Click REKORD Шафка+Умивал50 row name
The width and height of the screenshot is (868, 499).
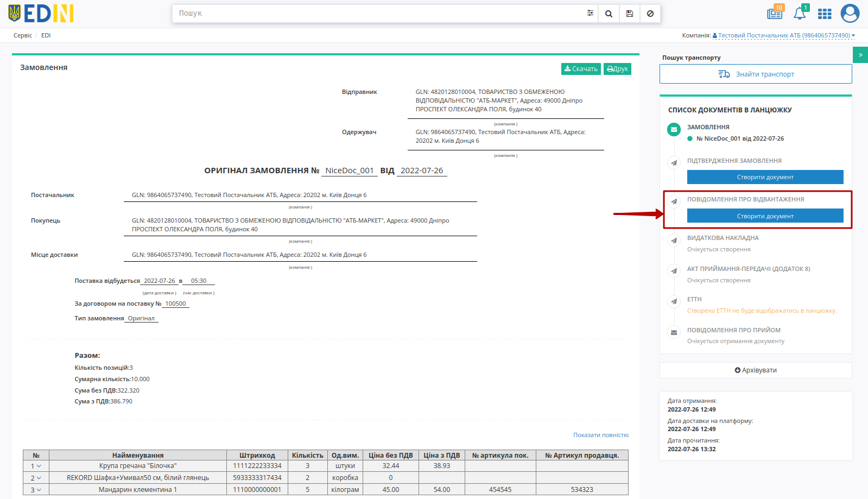(138, 478)
